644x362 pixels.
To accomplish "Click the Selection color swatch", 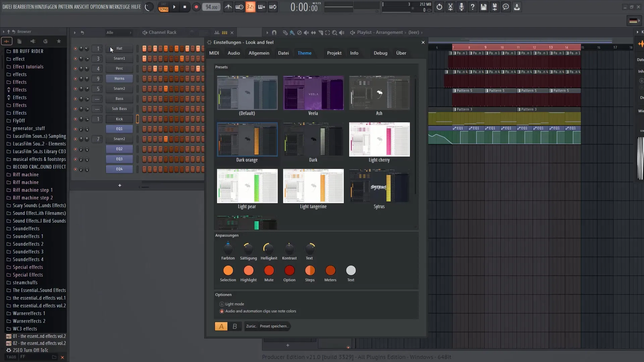I will pos(228,270).
